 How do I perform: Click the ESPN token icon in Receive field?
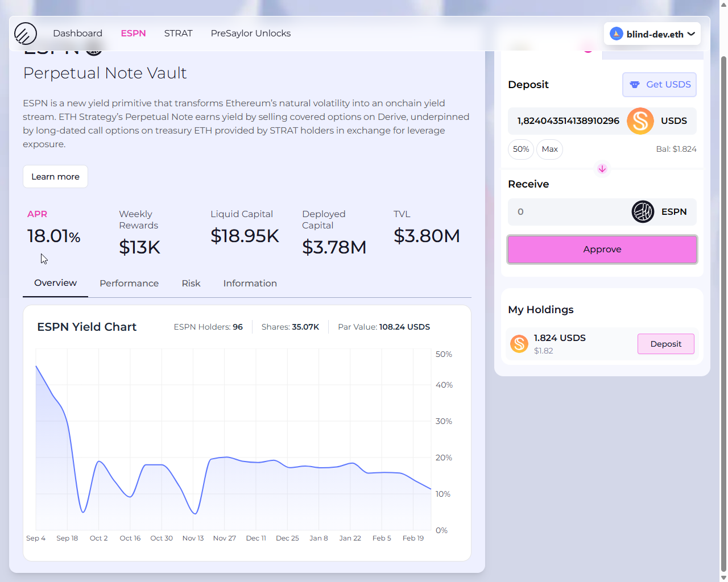(643, 212)
